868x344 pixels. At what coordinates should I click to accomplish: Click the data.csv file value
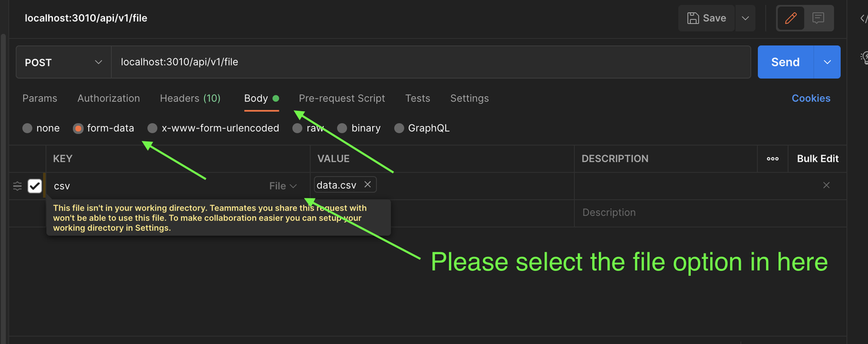336,185
